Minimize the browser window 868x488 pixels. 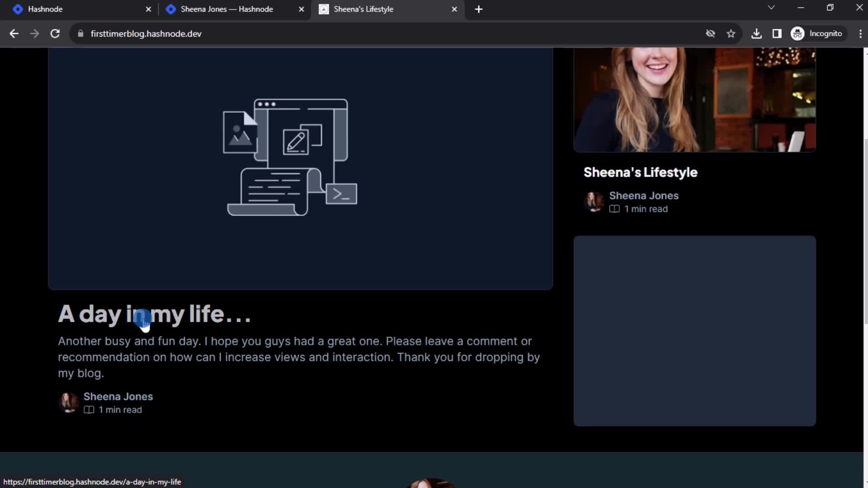coord(801,8)
